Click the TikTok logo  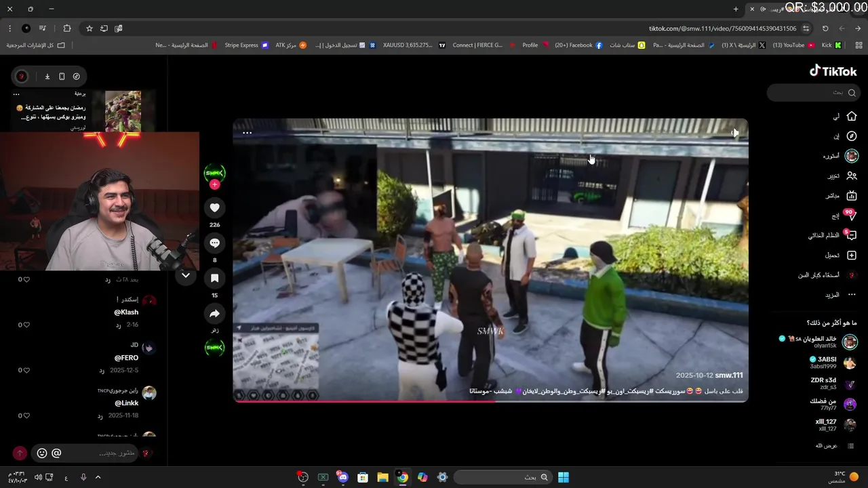point(833,71)
